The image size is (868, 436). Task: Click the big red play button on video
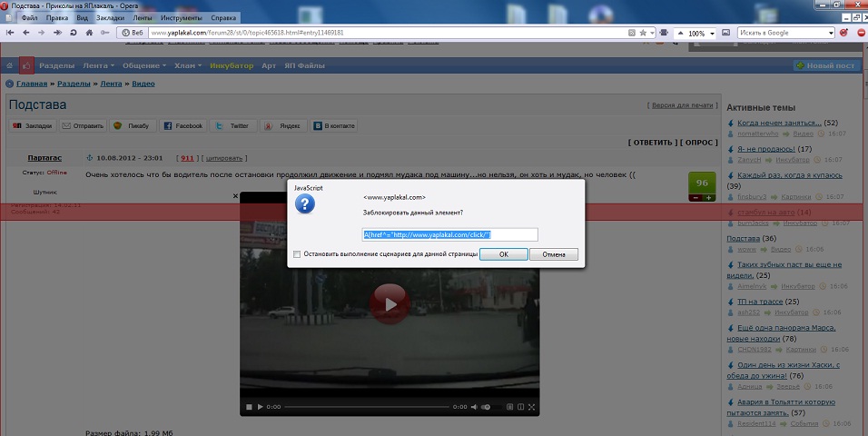tap(390, 304)
